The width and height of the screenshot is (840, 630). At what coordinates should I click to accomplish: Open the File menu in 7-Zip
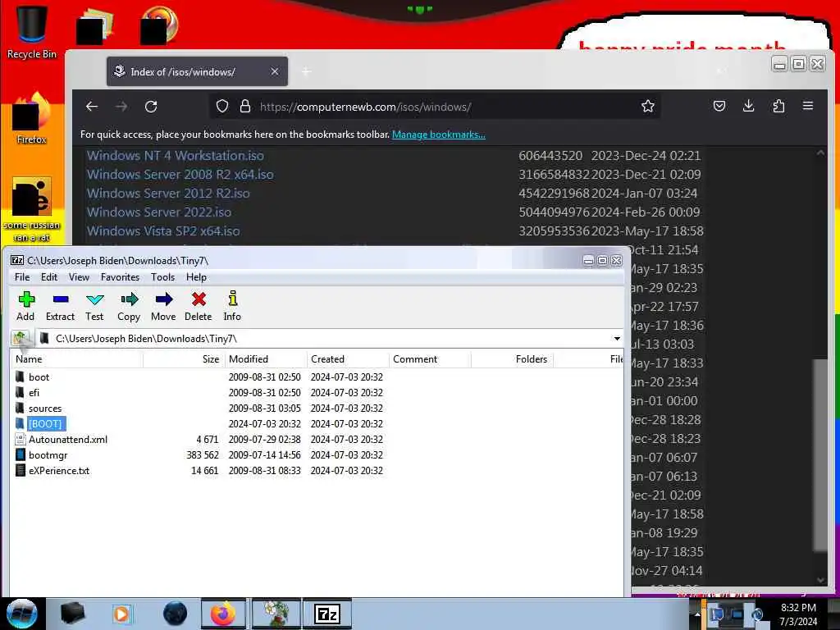click(x=22, y=277)
